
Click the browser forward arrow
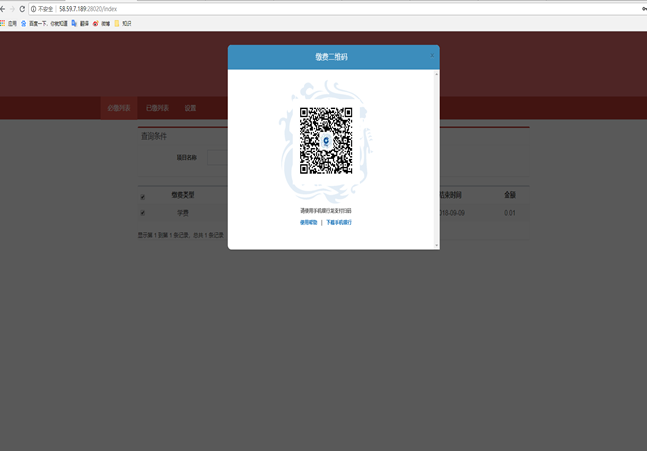[12, 9]
